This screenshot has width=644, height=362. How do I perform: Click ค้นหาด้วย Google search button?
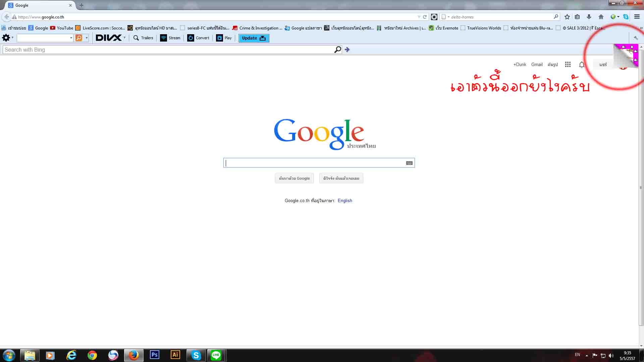[294, 178]
